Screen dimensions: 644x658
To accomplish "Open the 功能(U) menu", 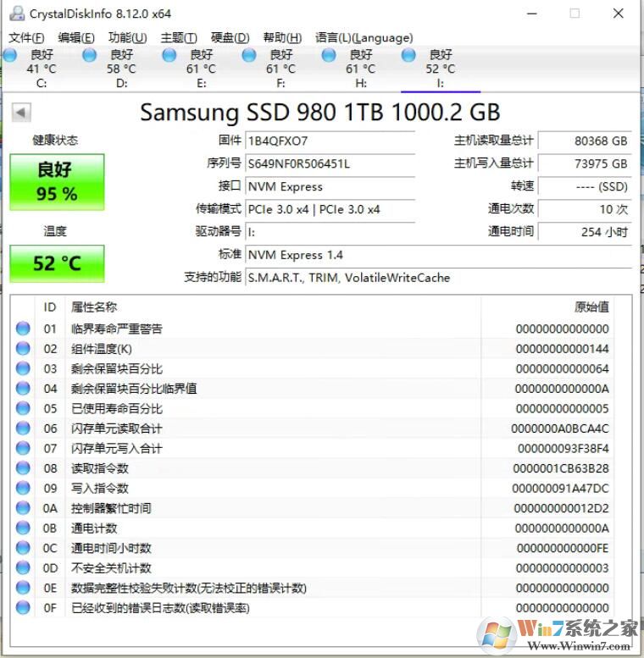I will coord(127,37).
